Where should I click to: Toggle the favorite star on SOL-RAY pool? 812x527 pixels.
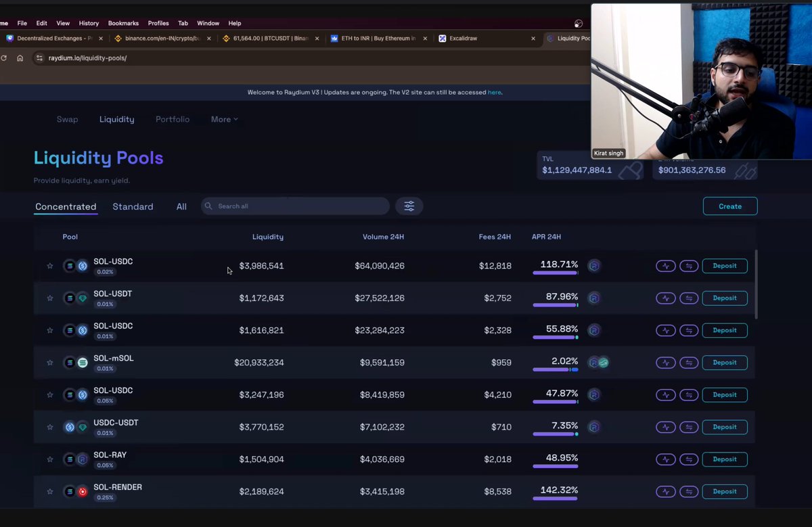coord(49,459)
